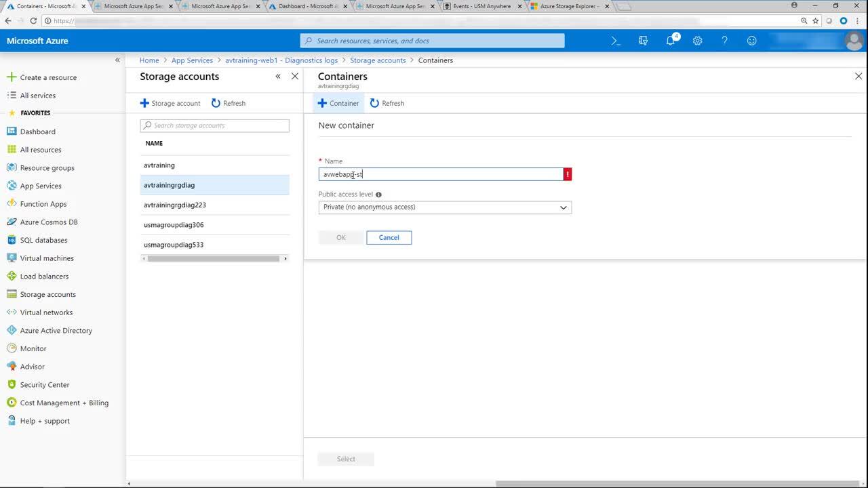Open the notifications bell

670,41
